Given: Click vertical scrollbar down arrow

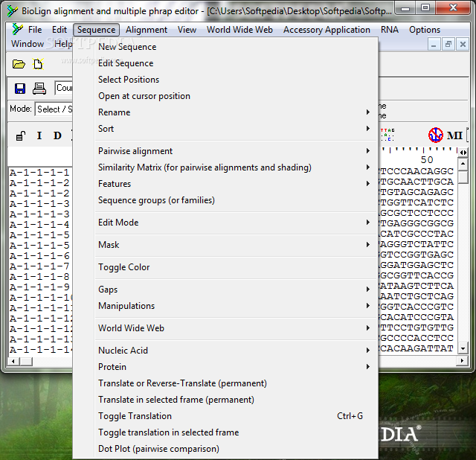Looking at the screenshot, I should tap(463, 348).
